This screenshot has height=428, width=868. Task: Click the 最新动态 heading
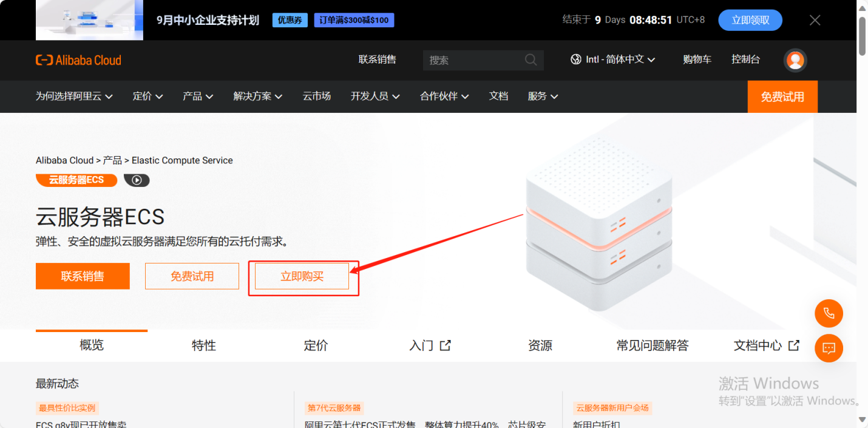tap(57, 384)
